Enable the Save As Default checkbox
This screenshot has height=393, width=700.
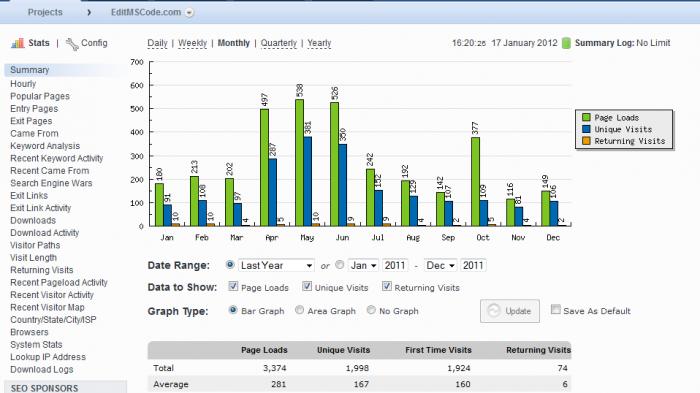point(555,309)
